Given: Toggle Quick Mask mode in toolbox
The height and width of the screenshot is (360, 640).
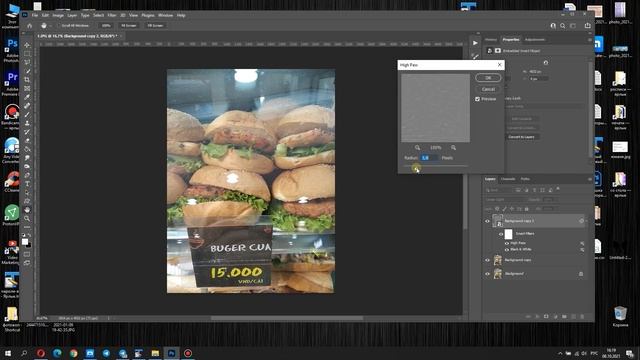Looking at the screenshot, I should (x=27, y=254).
